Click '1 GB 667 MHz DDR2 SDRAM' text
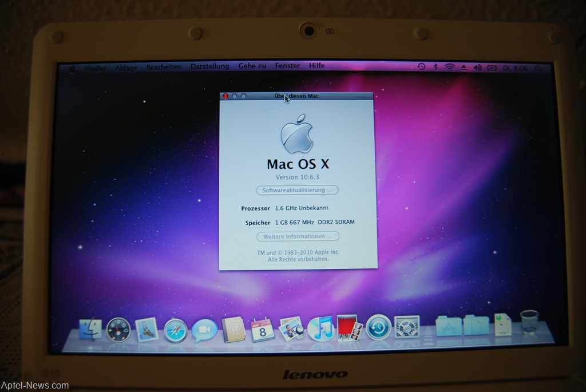 point(315,222)
